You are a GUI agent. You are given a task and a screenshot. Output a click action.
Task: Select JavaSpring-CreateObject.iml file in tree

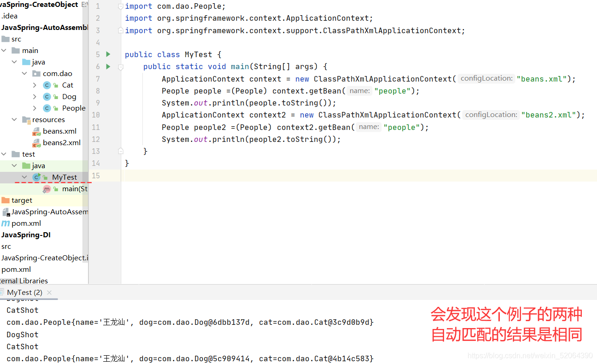44,258
